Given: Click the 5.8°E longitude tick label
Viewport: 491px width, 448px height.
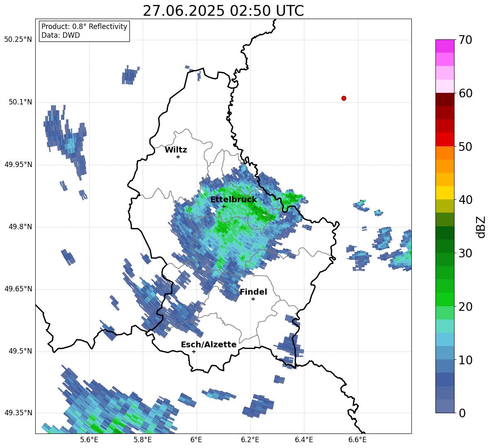Looking at the screenshot, I should [x=143, y=440].
